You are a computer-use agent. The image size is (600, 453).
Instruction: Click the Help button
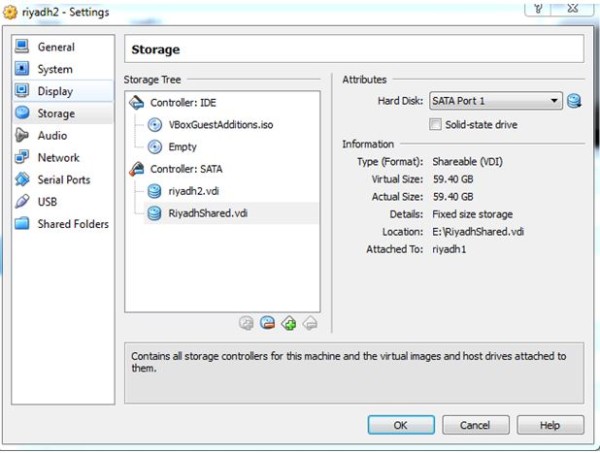pos(550,425)
